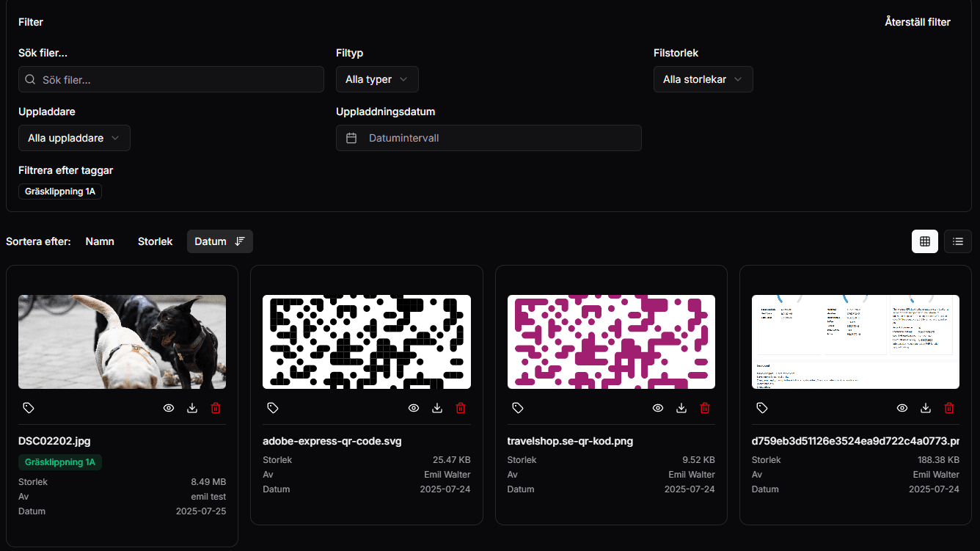The image size is (980, 551).
Task: Open the Datumintervall date picker
Action: tap(489, 138)
